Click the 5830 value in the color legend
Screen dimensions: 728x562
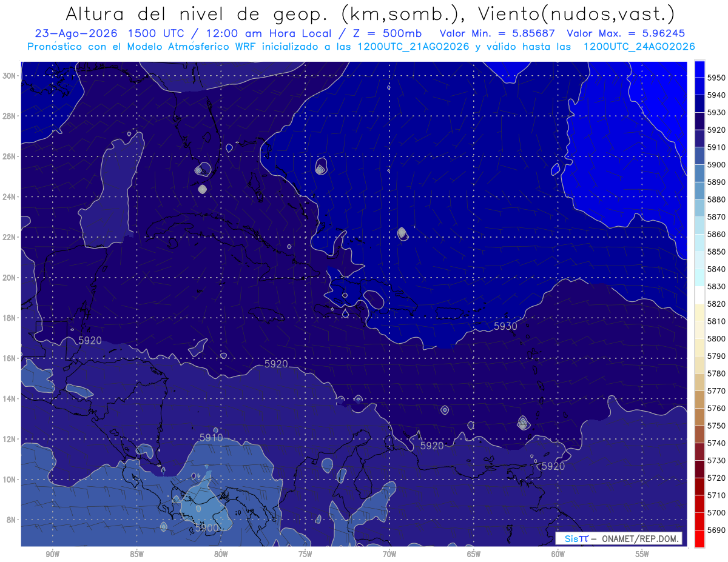coord(716,286)
